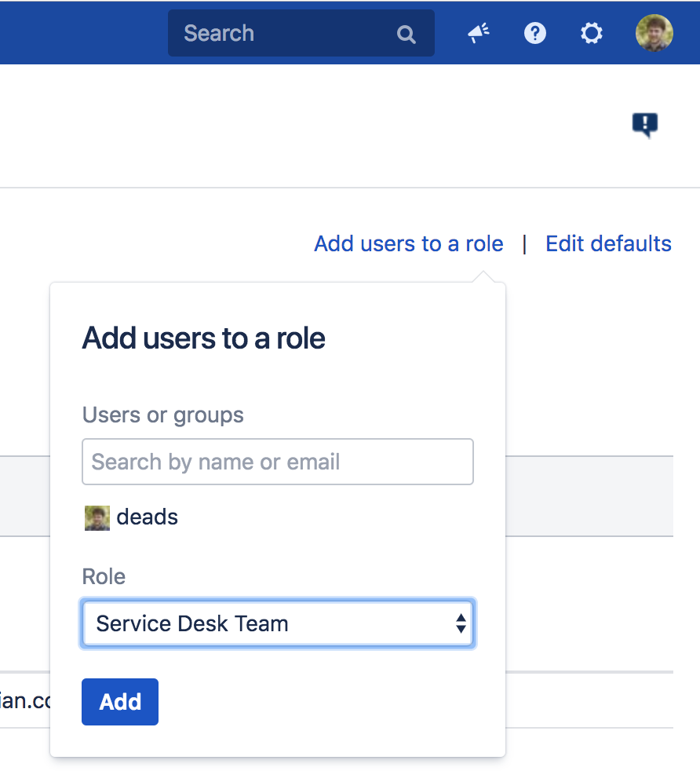Click the deads user avatar thumbnail
The width and height of the screenshot is (700, 771).
(97, 517)
